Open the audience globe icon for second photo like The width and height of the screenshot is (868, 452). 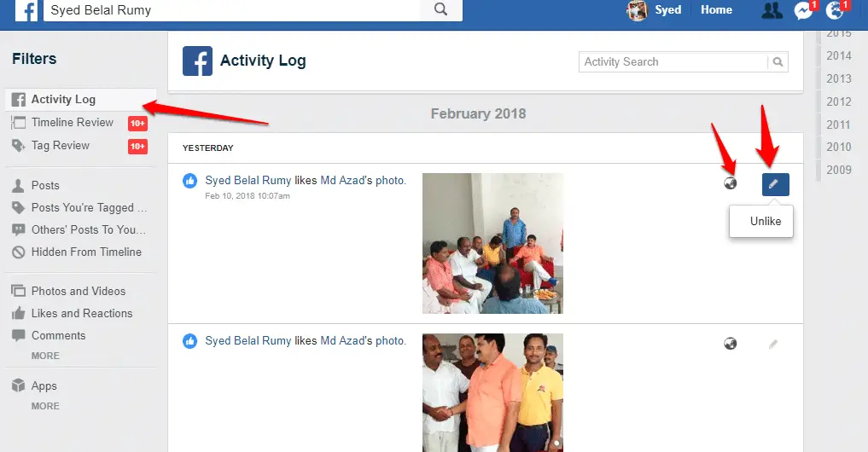pos(730,344)
